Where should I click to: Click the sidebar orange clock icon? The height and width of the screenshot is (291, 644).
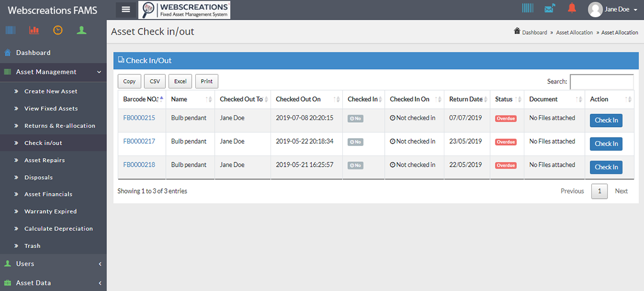pyautogui.click(x=58, y=30)
